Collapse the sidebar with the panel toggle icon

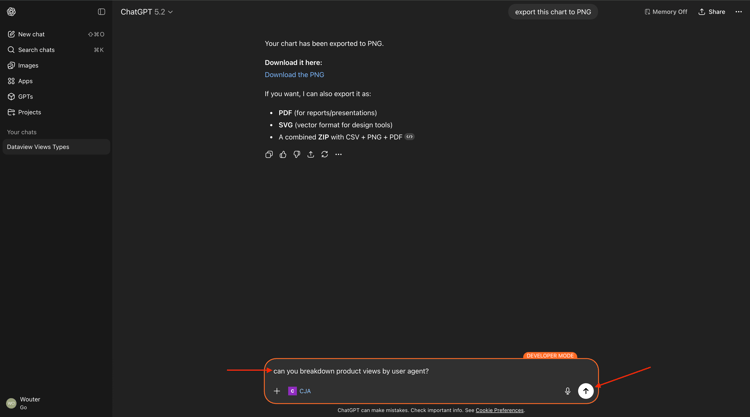coord(101,12)
